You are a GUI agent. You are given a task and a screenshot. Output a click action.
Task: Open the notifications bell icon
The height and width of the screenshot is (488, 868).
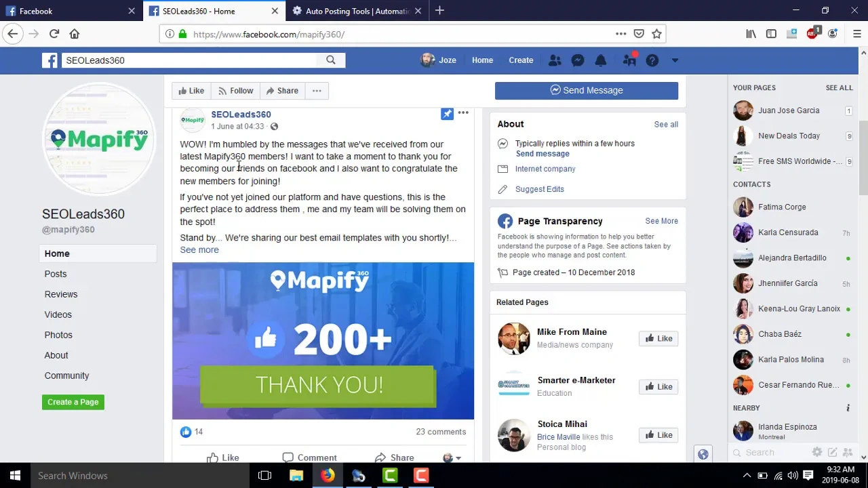tap(601, 60)
